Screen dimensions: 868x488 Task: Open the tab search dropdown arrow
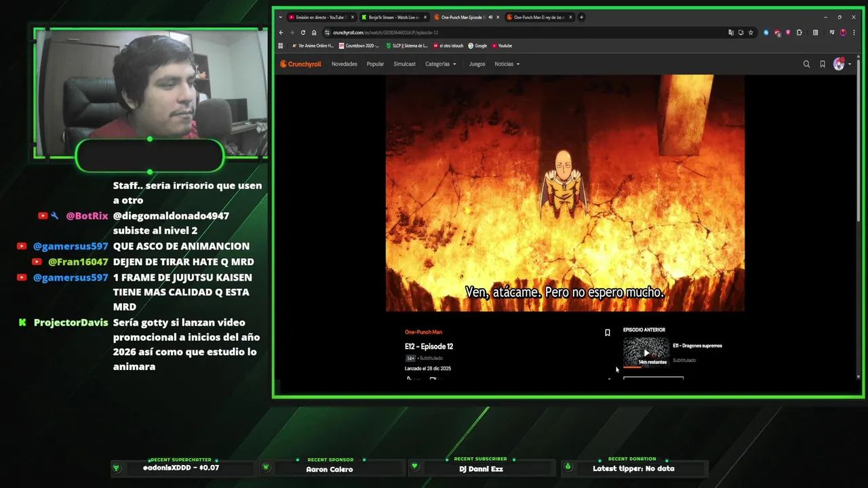pos(280,17)
